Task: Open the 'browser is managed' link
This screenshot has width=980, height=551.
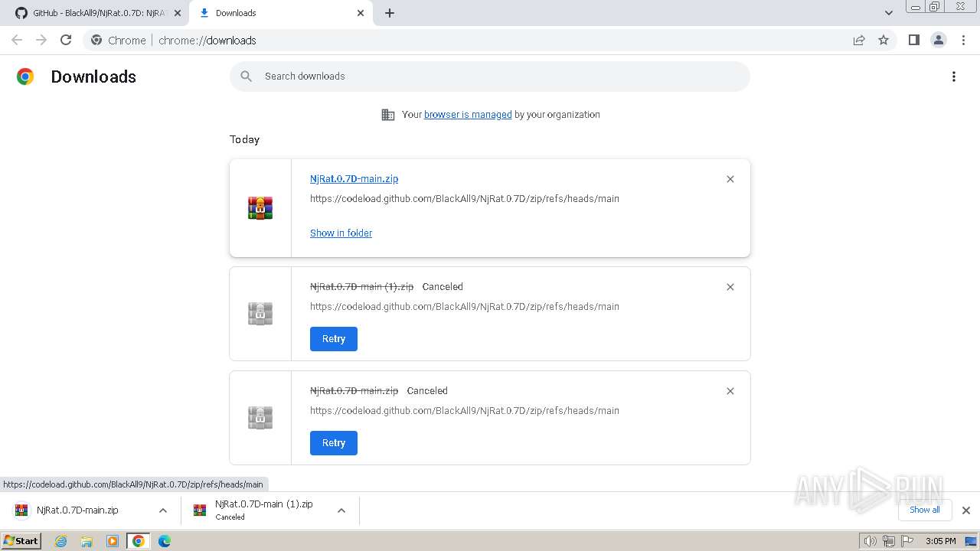Action: [x=468, y=115]
